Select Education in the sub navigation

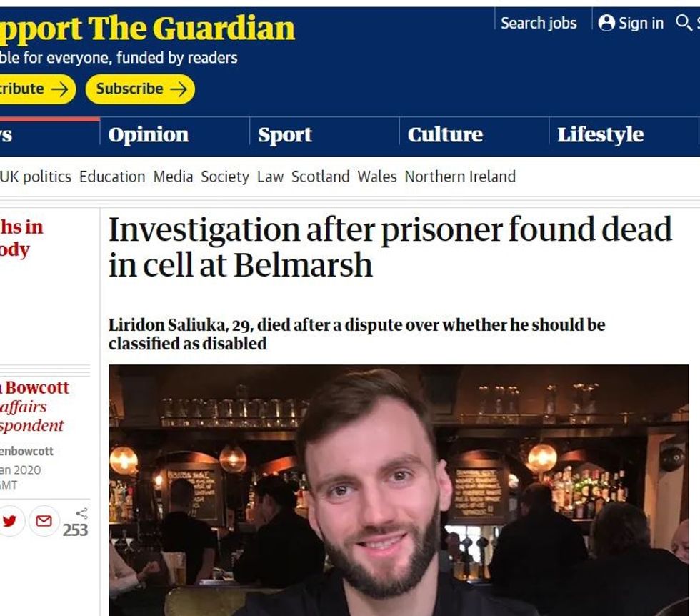point(112,177)
